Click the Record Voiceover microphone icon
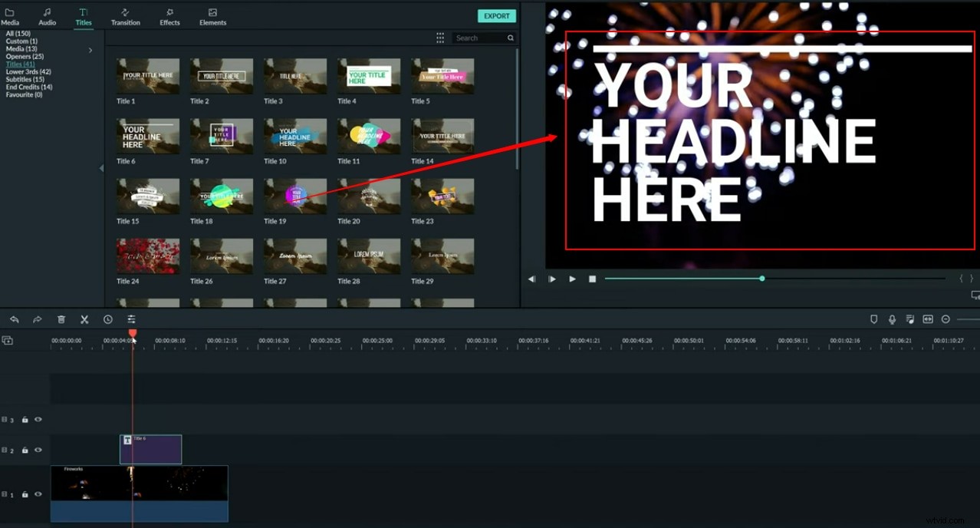980x528 pixels. (892, 318)
